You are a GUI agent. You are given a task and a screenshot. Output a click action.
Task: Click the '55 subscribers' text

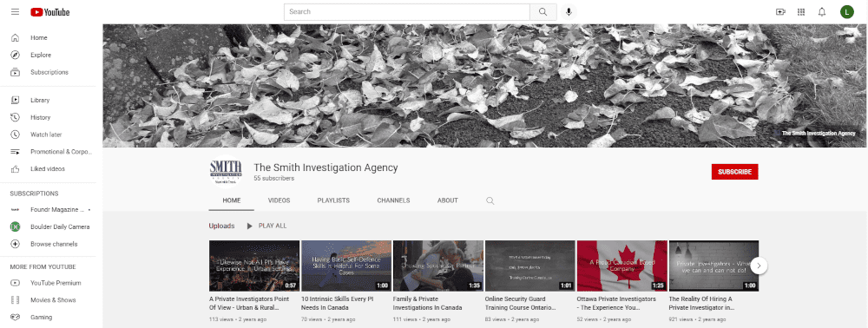click(274, 179)
